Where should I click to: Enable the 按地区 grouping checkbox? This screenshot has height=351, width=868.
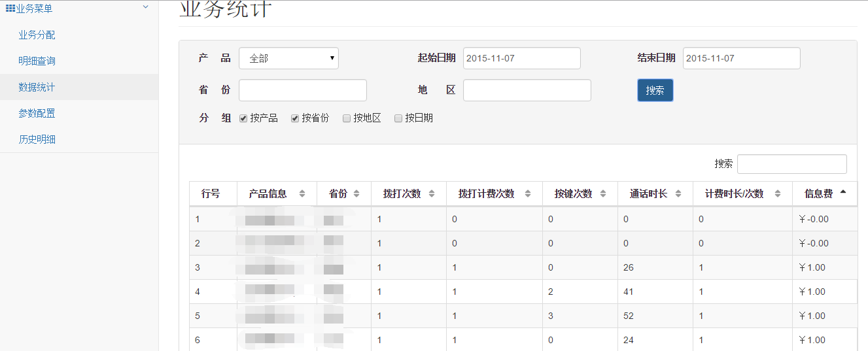click(347, 118)
